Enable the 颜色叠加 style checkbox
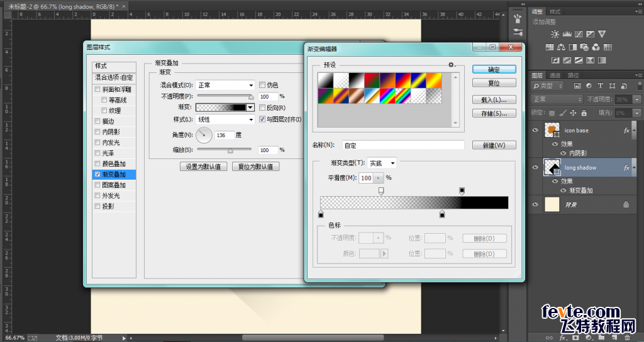Viewport: 644px width, 342px height. tap(97, 163)
